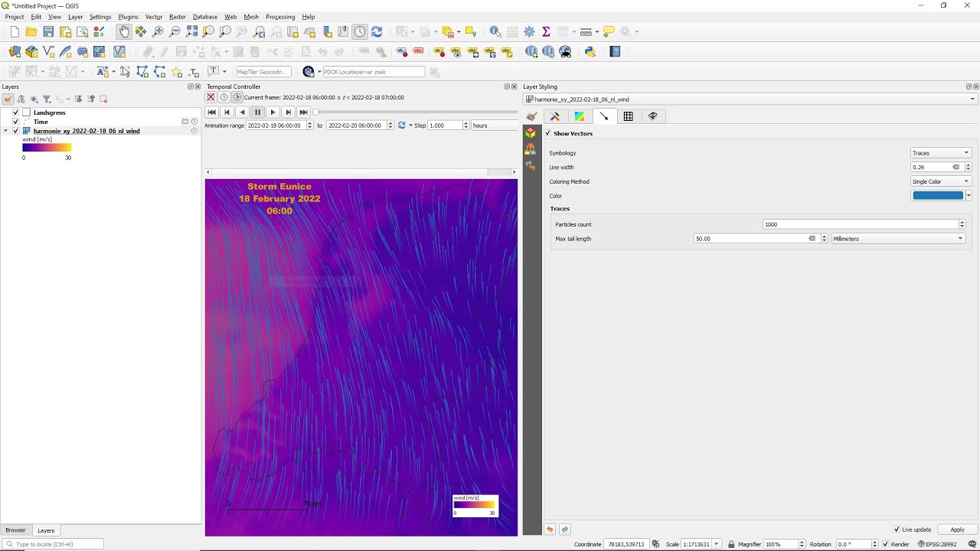Click the Apply button
This screenshot has width=980, height=551.
[x=958, y=530]
